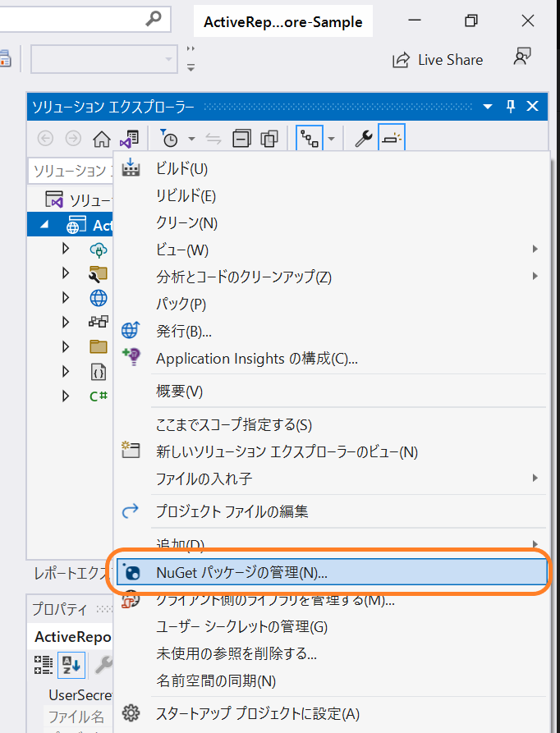Close the Solution Explorer panel
This screenshot has width=560, height=733.
(x=532, y=107)
